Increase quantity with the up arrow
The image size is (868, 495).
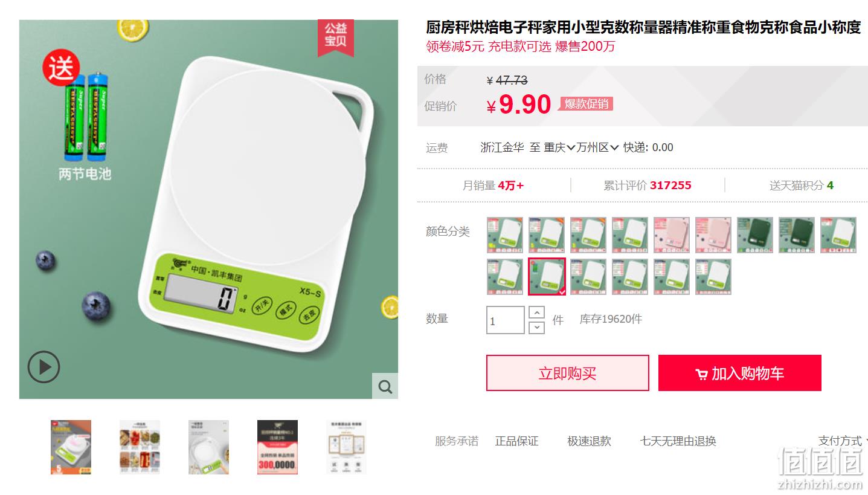[x=536, y=312]
